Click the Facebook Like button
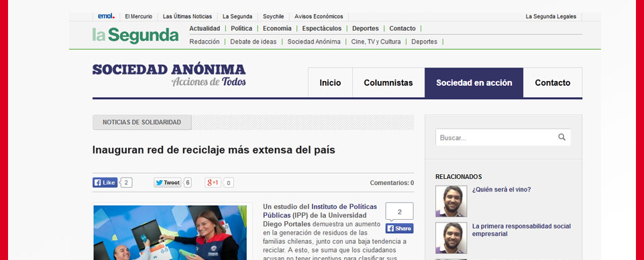Viewport: 644px width, 260px height. pyautogui.click(x=105, y=182)
